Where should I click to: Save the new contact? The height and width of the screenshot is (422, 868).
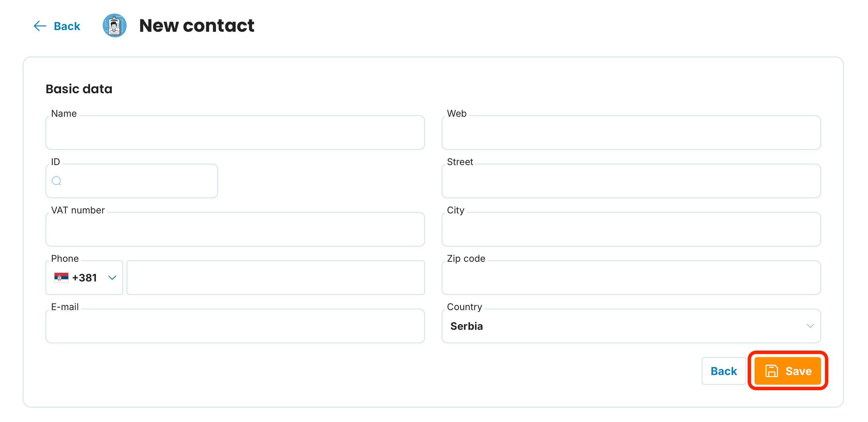[x=788, y=371]
